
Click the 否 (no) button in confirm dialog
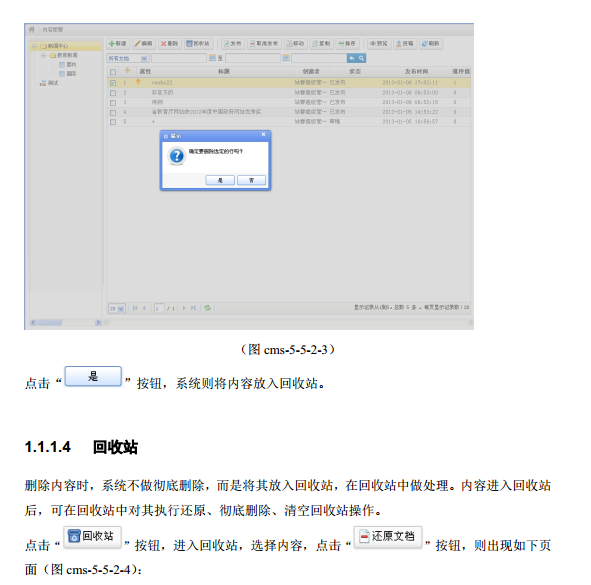(x=251, y=180)
